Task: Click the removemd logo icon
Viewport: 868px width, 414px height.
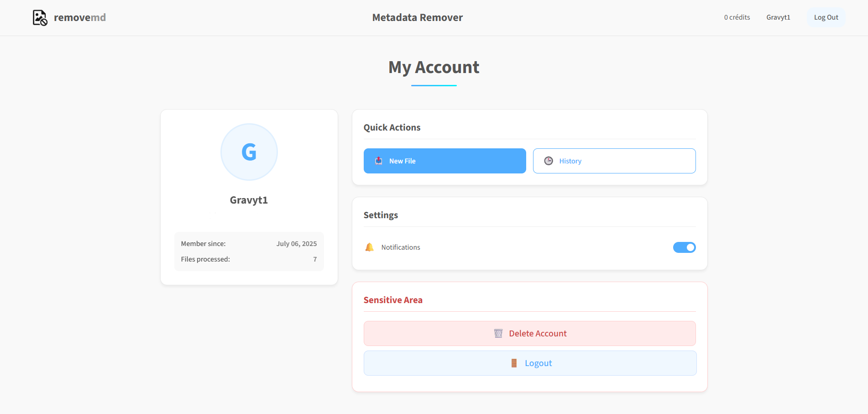Action: (40, 18)
